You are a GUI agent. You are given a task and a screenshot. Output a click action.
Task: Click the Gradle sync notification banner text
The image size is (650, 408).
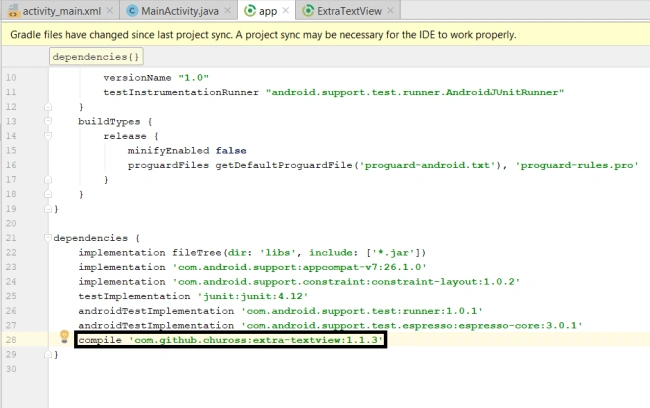263,35
